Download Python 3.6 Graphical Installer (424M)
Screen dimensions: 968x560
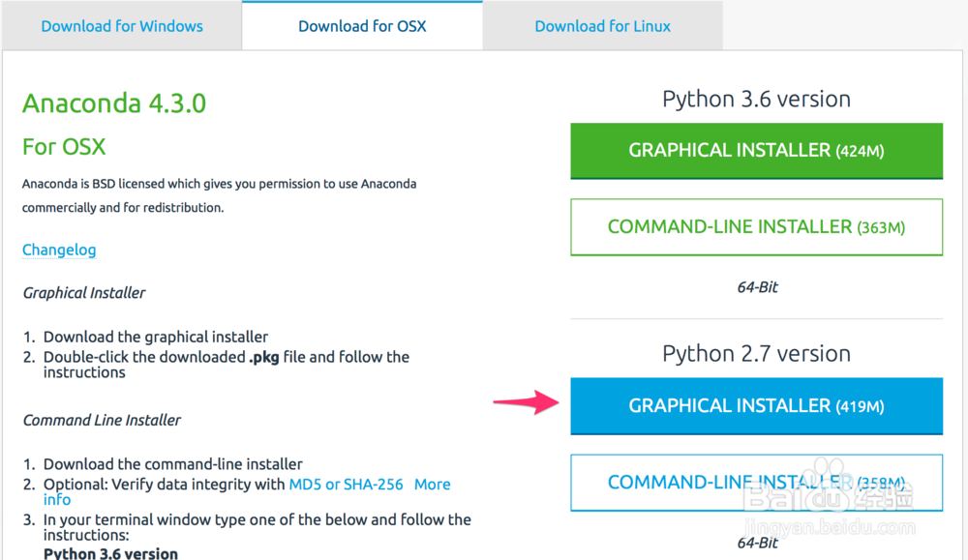[756, 151]
